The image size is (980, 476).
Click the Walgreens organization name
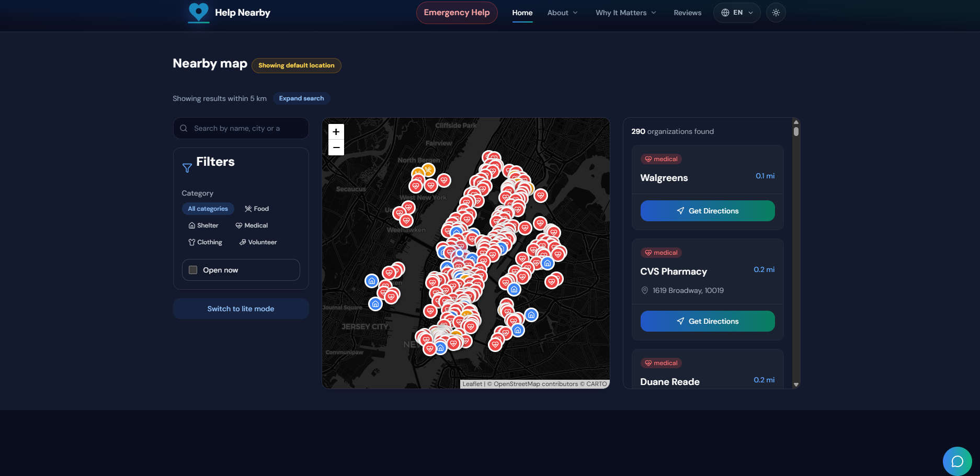click(x=664, y=178)
